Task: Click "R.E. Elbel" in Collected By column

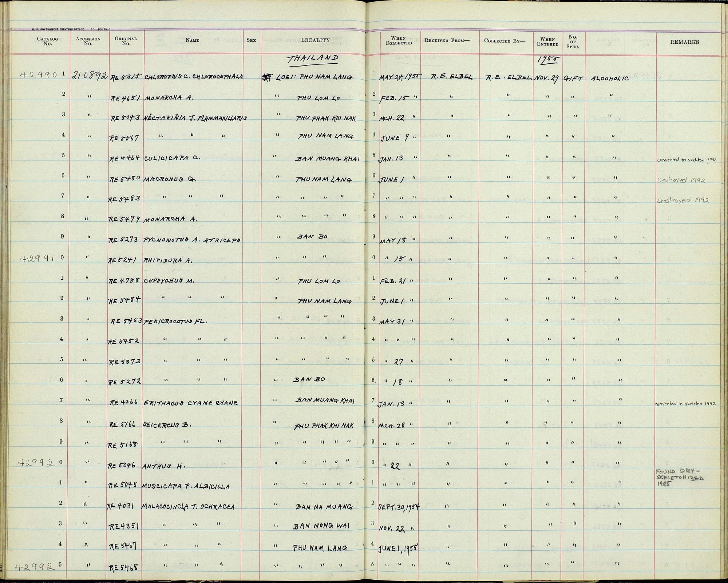Action: coord(509,77)
